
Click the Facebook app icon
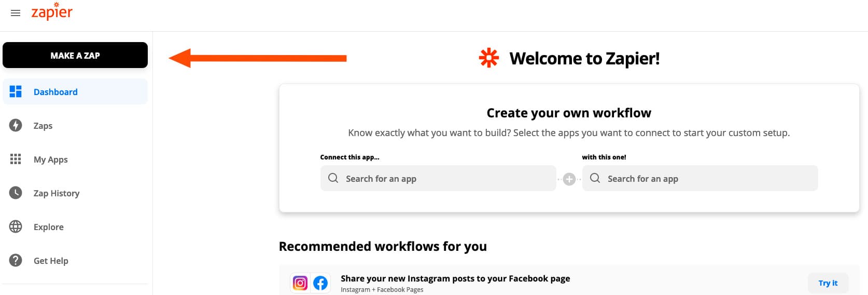pyautogui.click(x=320, y=283)
